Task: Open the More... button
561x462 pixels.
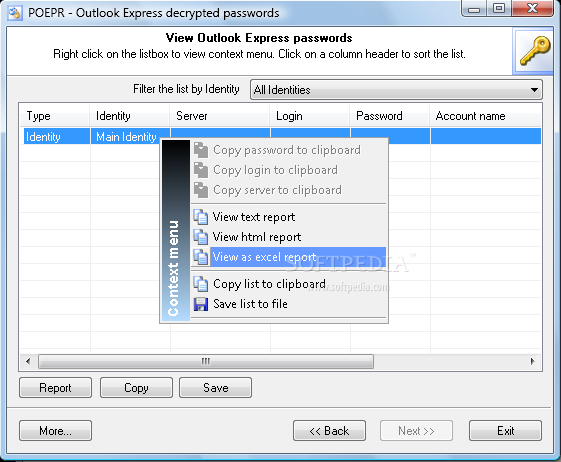Action: pos(55,431)
